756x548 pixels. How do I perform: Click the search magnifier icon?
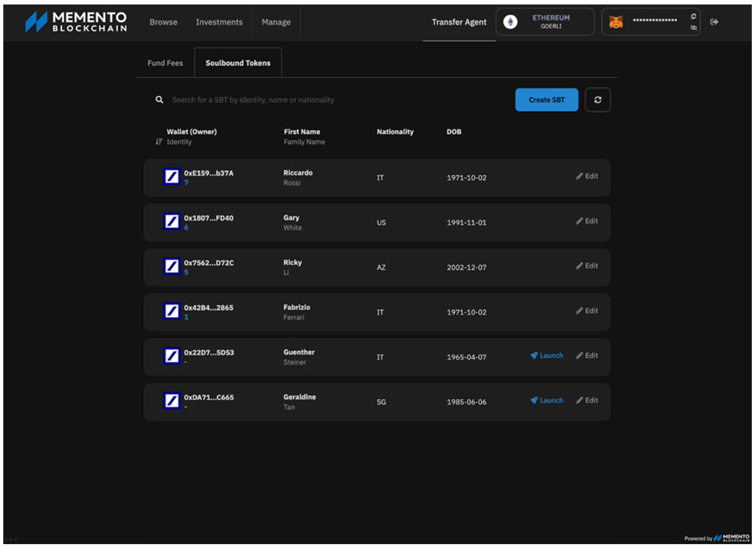[x=159, y=100]
